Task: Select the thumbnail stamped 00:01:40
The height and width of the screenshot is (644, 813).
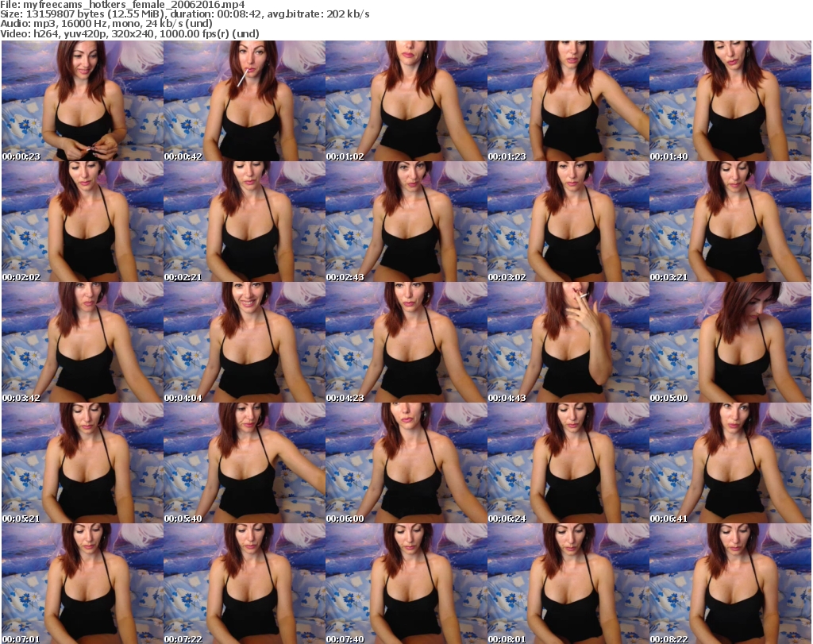Action: [x=730, y=101]
